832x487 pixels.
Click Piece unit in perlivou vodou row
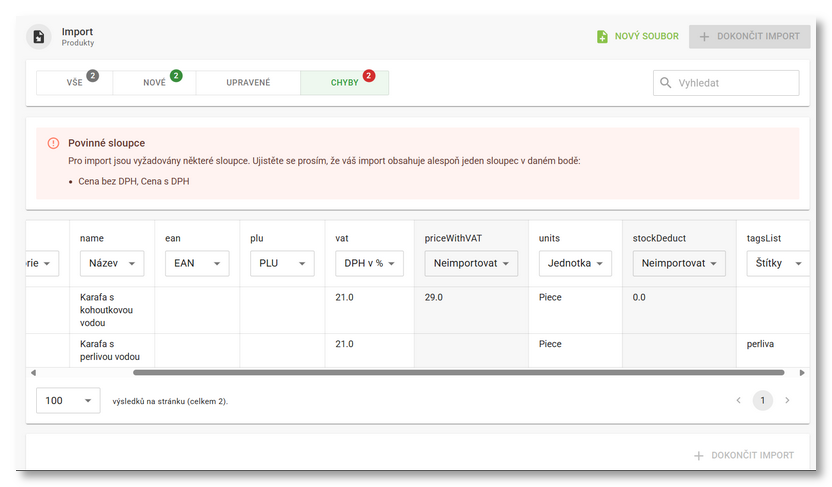(550, 344)
